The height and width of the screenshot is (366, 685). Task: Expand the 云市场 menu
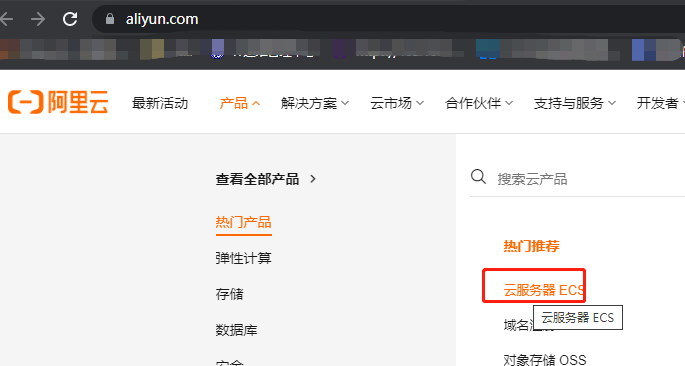coord(397,103)
